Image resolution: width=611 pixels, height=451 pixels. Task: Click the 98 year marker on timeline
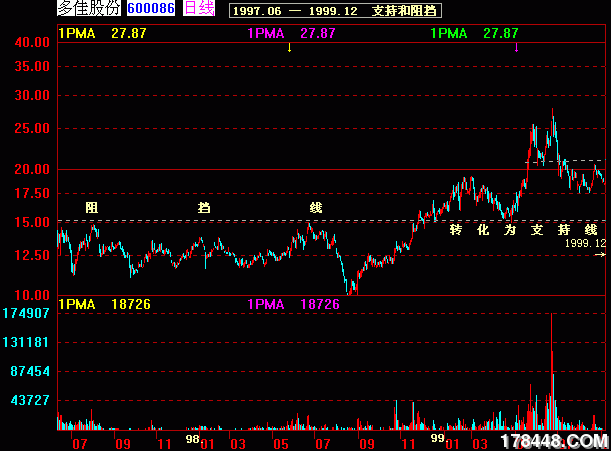192,438
